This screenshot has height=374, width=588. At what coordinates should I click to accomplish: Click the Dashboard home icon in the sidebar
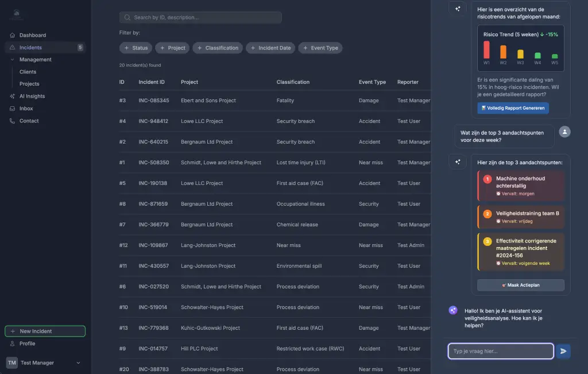click(x=11, y=35)
